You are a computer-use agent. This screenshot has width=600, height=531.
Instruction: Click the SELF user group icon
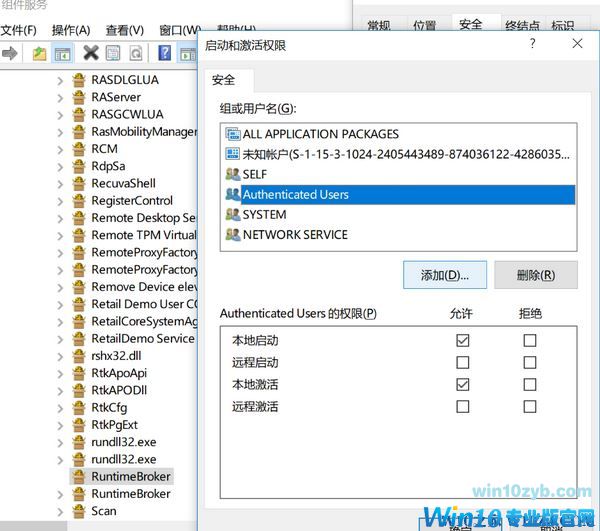pyautogui.click(x=233, y=174)
